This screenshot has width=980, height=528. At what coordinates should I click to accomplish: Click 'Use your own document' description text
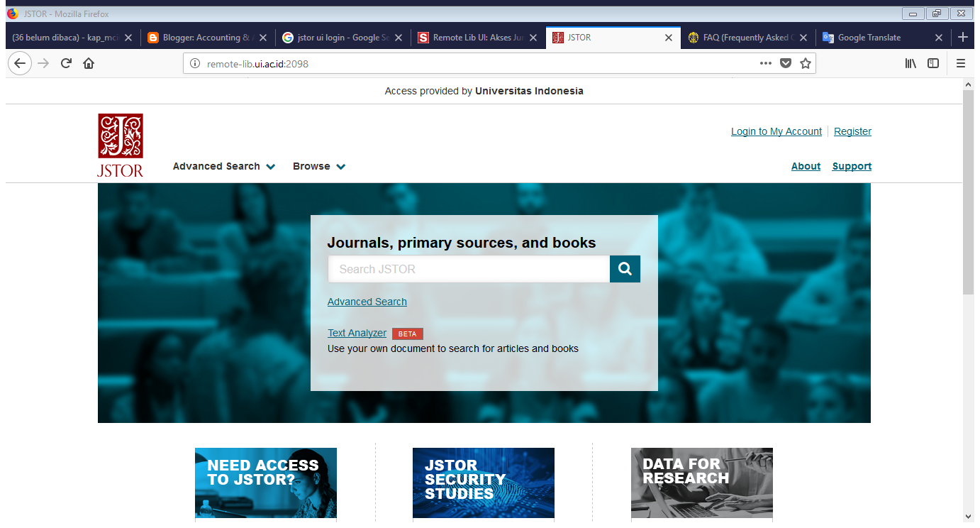pos(453,348)
